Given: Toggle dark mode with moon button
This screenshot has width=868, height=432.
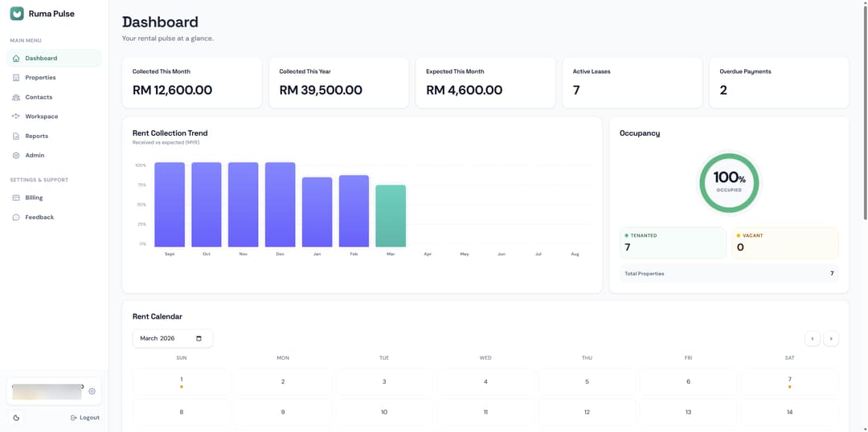Looking at the screenshot, I should click(x=16, y=418).
